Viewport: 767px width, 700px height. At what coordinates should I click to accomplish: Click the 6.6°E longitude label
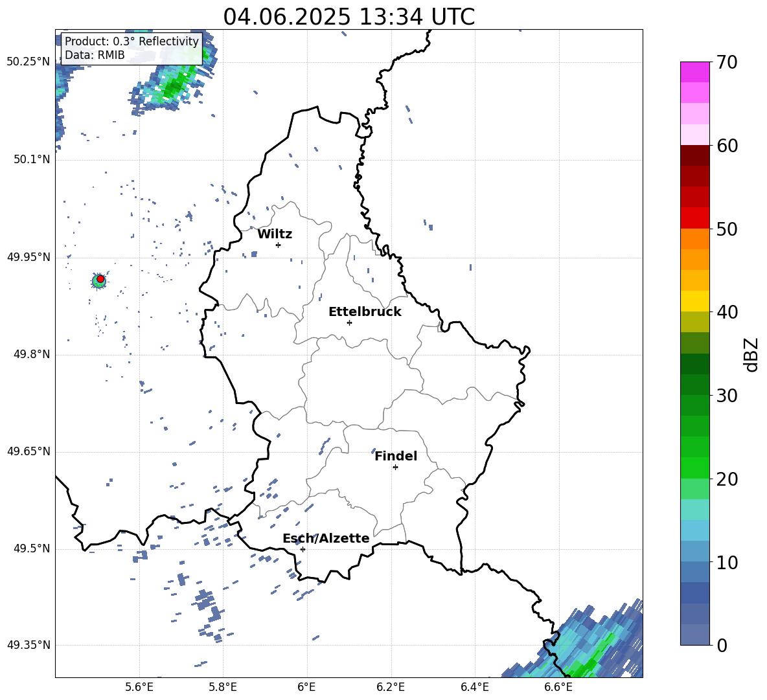pyautogui.click(x=558, y=687)
